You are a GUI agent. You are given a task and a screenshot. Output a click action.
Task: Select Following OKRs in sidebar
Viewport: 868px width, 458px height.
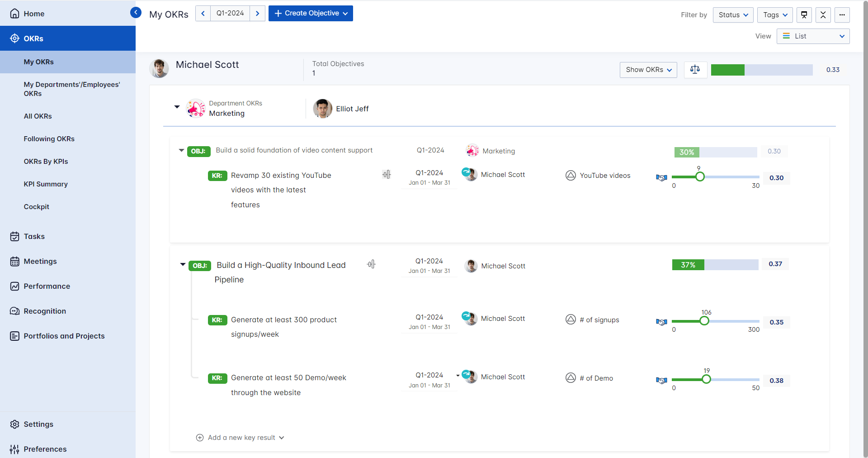(68, 139)
